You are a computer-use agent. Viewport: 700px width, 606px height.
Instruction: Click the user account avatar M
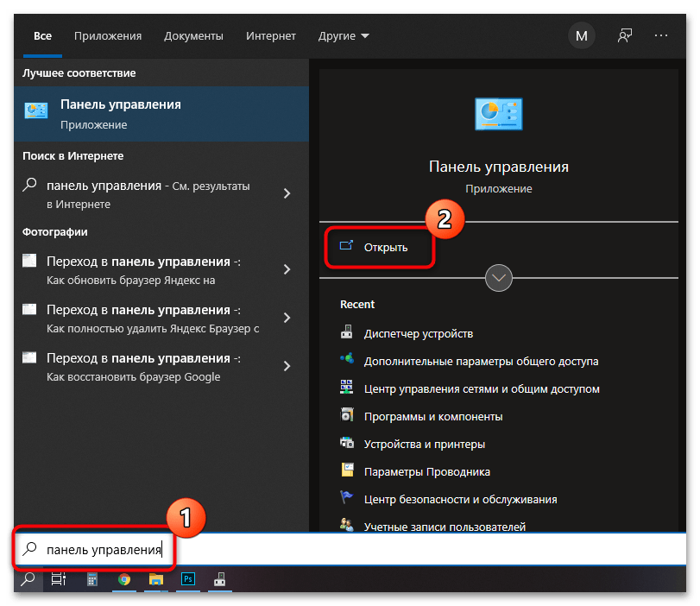pos(581,36)
